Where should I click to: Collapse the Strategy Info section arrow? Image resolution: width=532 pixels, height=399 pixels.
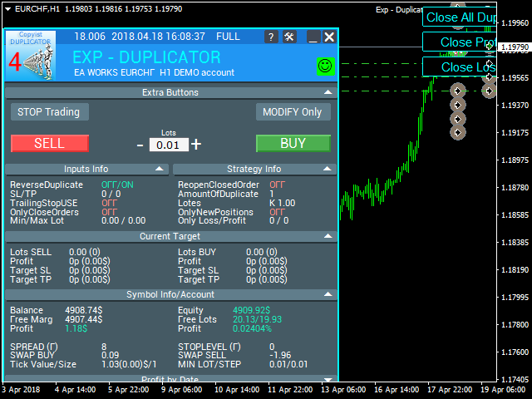click(x=327, y=169)
